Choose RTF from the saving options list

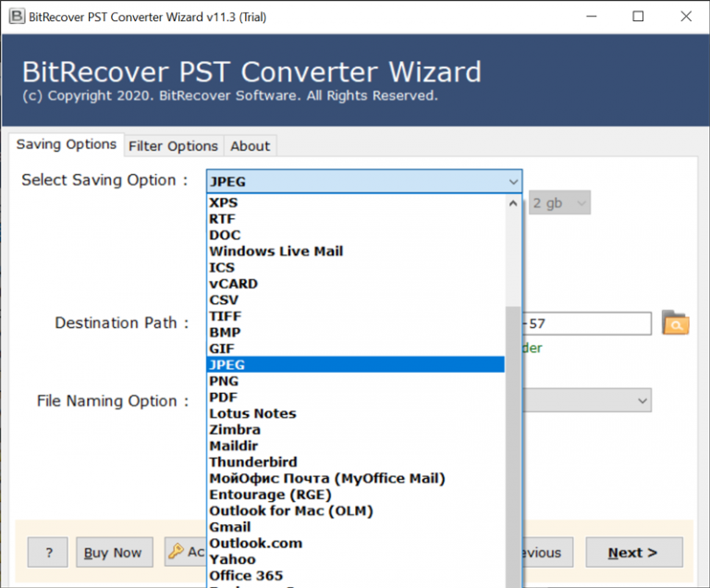pos(355,219)
